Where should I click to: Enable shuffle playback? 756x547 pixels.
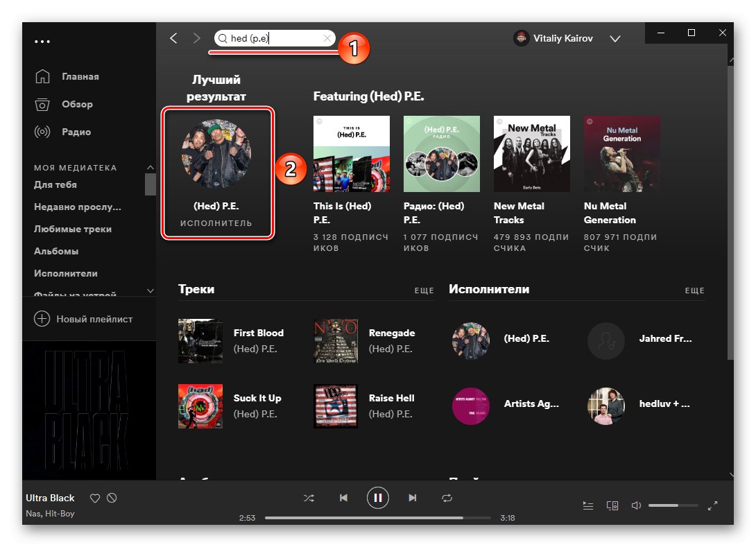[309, 498]
